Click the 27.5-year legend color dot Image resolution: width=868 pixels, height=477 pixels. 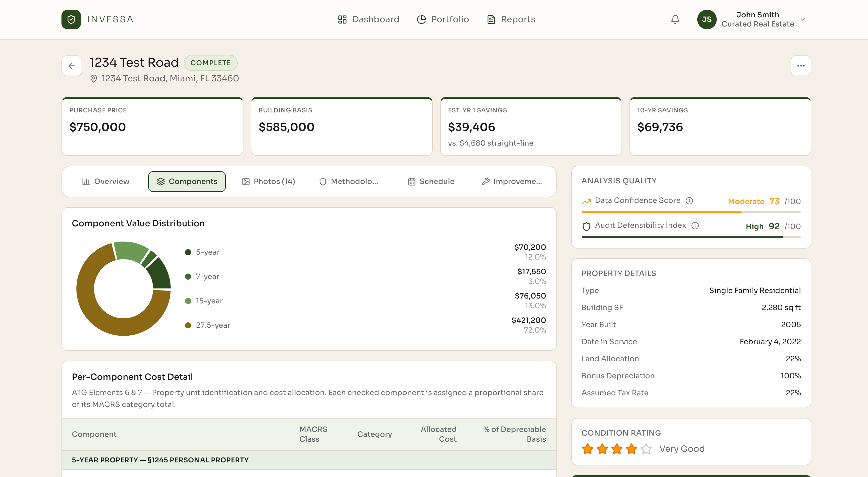[x=188, y=325]
